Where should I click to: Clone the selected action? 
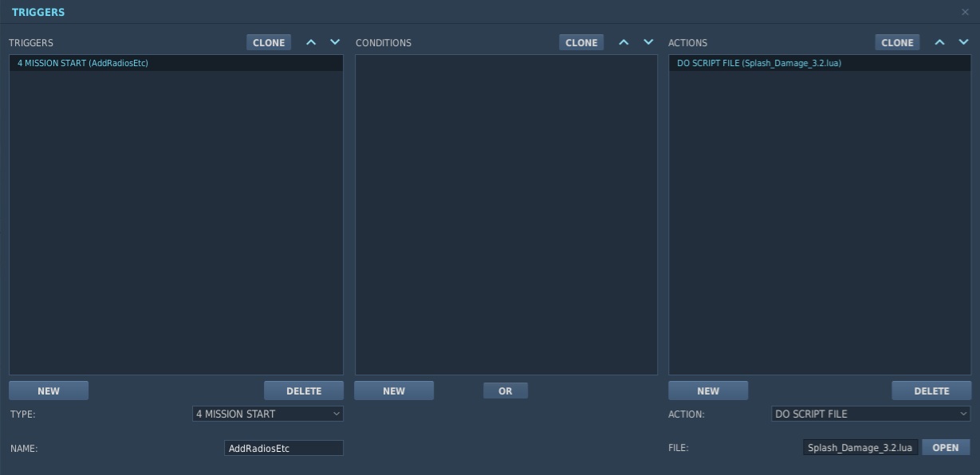tap(897, 43)
